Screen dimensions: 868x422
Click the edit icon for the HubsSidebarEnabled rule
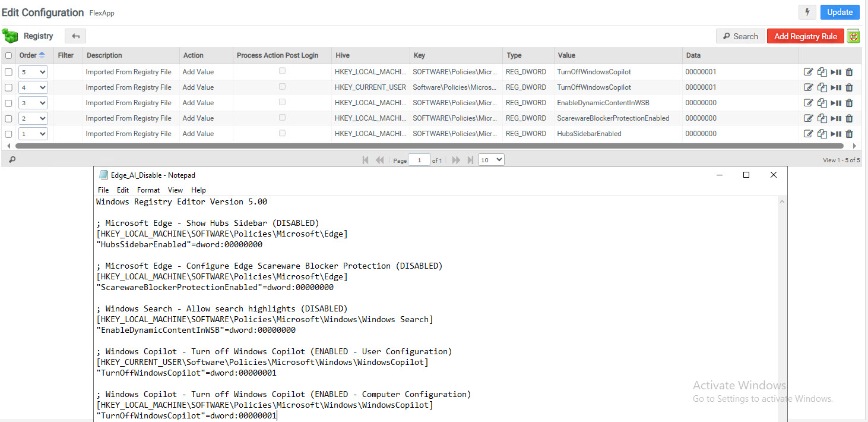pos(808,134)
